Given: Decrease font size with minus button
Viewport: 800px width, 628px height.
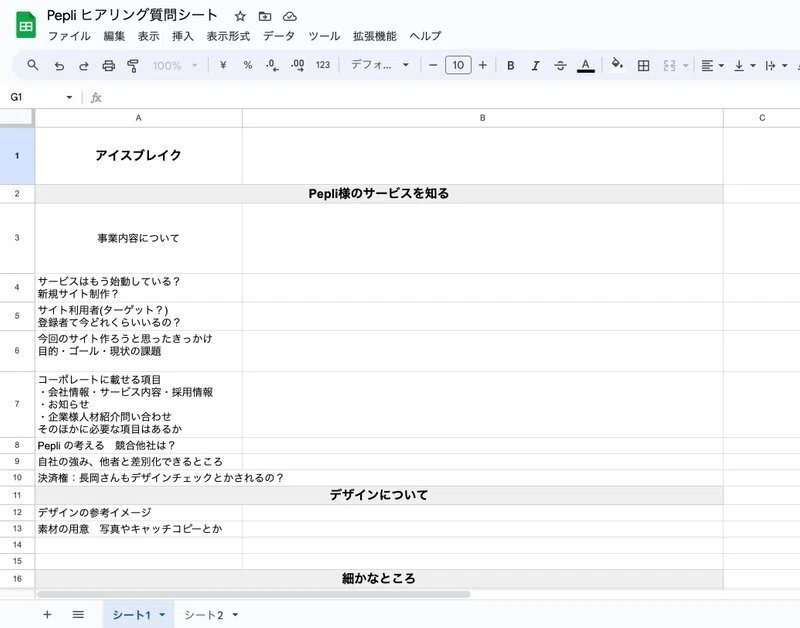Looking at the screenshot, I should click(x=433, y=65).
